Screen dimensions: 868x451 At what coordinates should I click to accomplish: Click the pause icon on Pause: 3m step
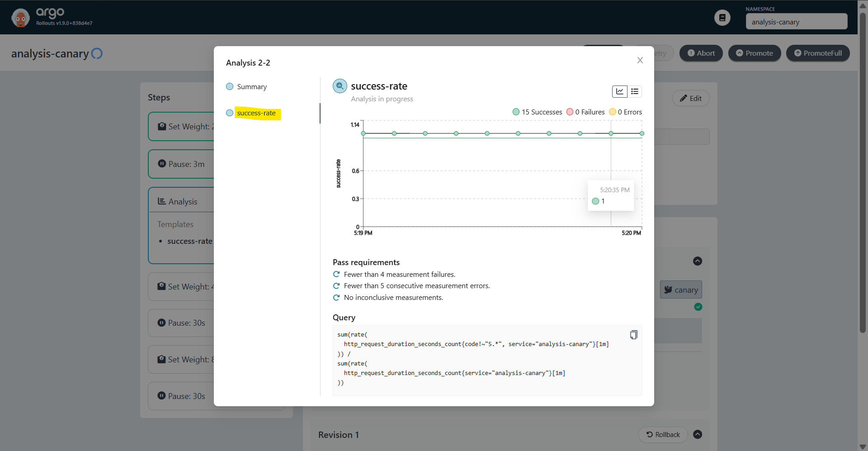[x=162, y=164]
